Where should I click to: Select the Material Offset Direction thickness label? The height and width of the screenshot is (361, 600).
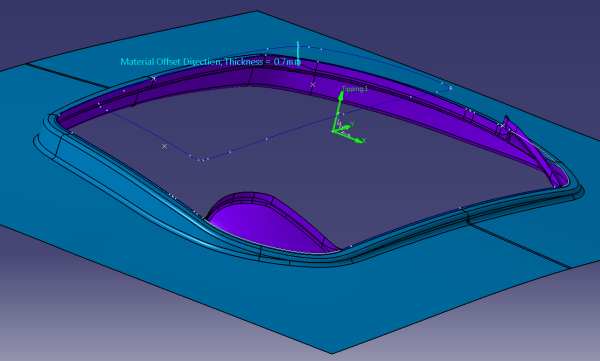point(210,62)
